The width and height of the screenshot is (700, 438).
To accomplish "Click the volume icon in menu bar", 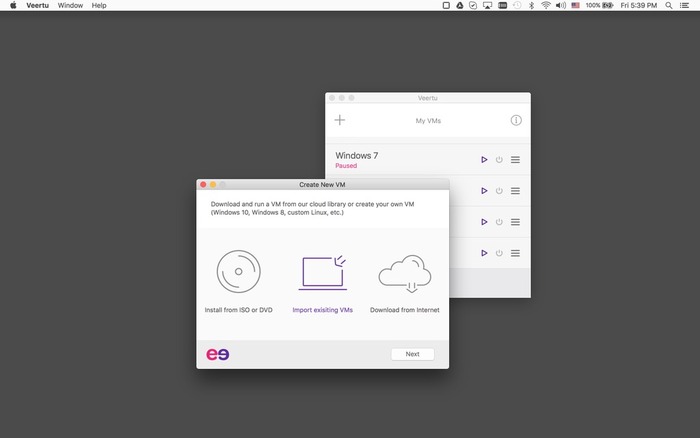I will point(561,5).
